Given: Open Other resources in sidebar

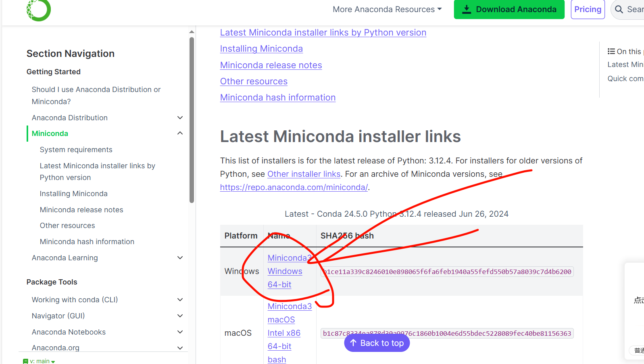Looking at the screenshot, I should pyautogui.click(x=67, y=225).
